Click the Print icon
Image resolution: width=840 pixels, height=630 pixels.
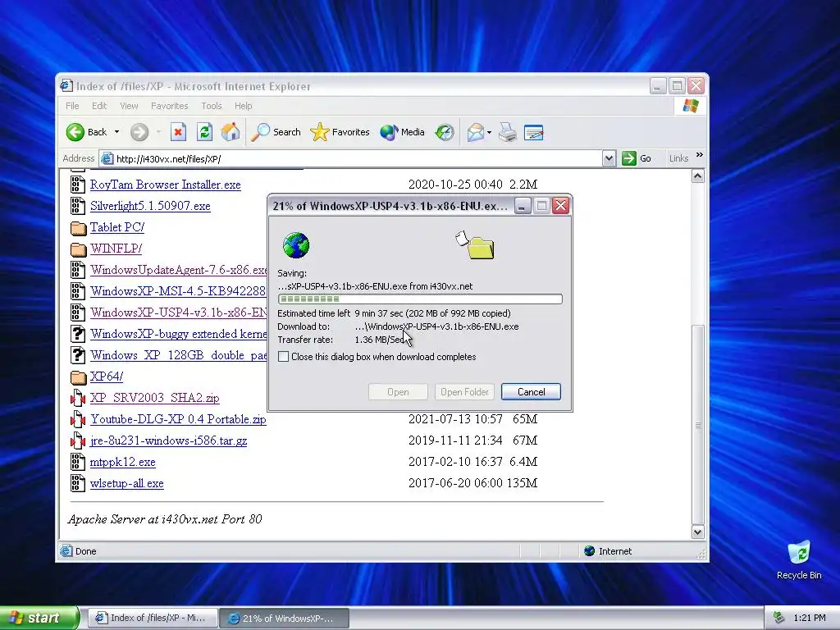pyautogui.click(x=508, y=132)
